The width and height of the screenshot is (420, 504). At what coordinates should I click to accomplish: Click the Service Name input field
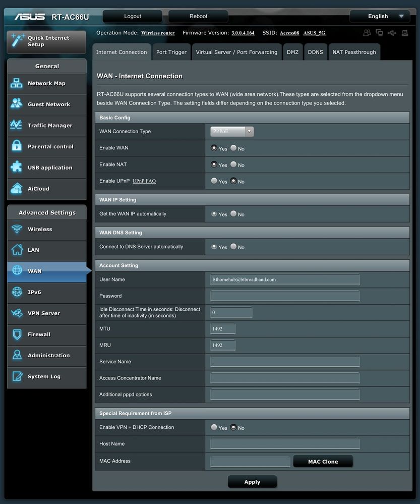point(285,361)
